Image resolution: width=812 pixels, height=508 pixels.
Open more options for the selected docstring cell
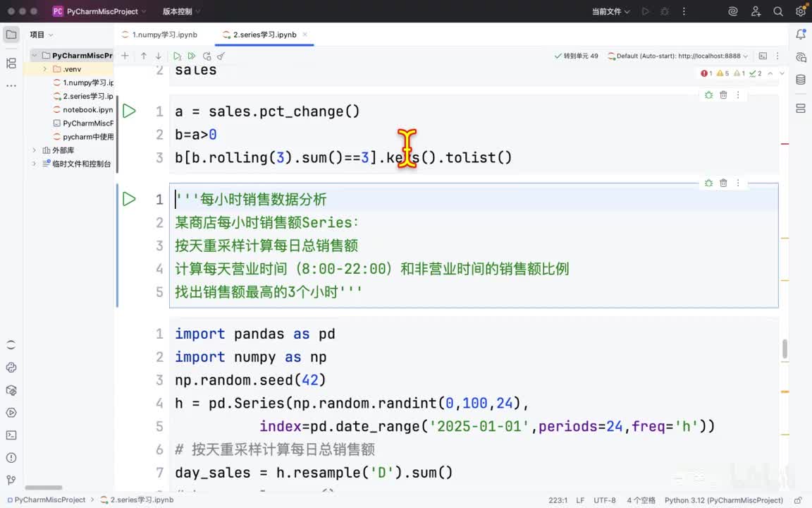(738, 183)
